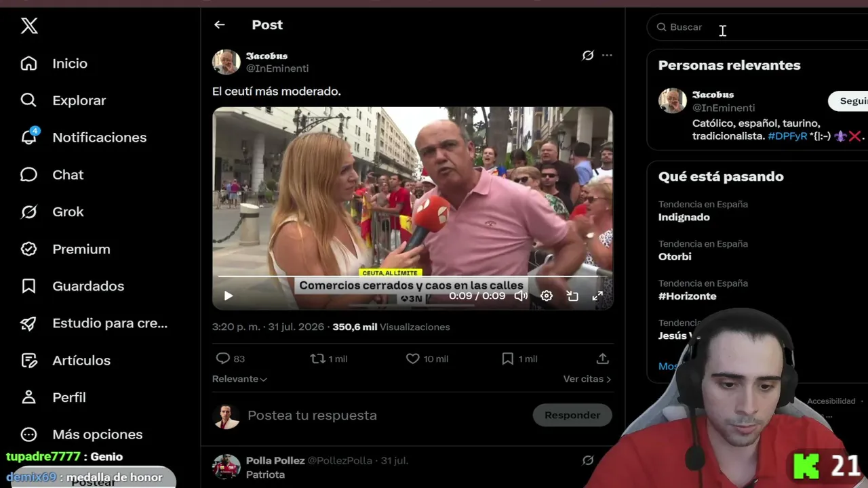Enter fullscreen on the video
The image size is (868, 488).
tap(597, 296)
